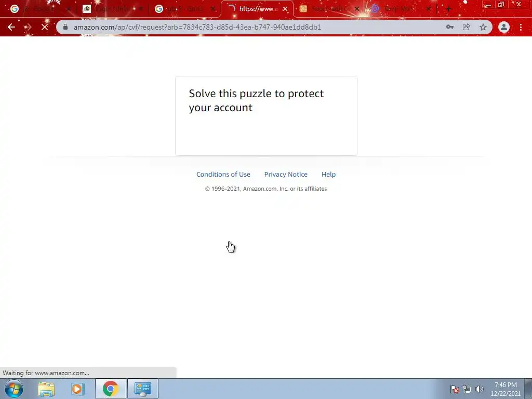Click the Chrome taskbar icon

point(110,389)
